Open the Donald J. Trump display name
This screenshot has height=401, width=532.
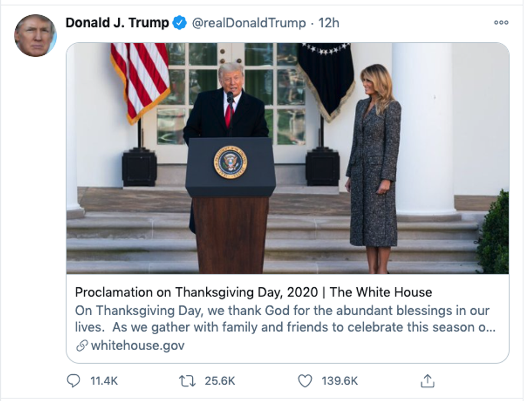point(117,23)
